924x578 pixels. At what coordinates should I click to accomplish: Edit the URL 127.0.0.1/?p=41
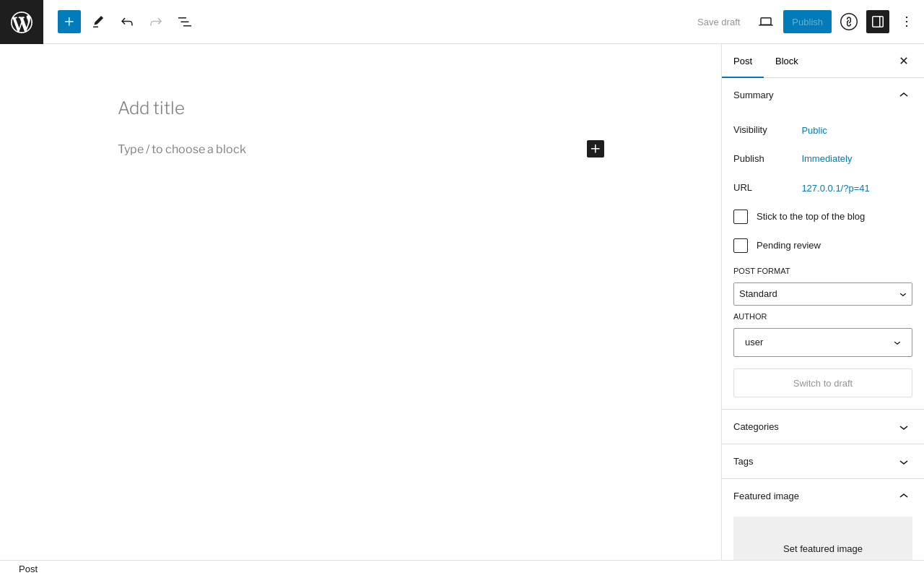tap(835, 188)
